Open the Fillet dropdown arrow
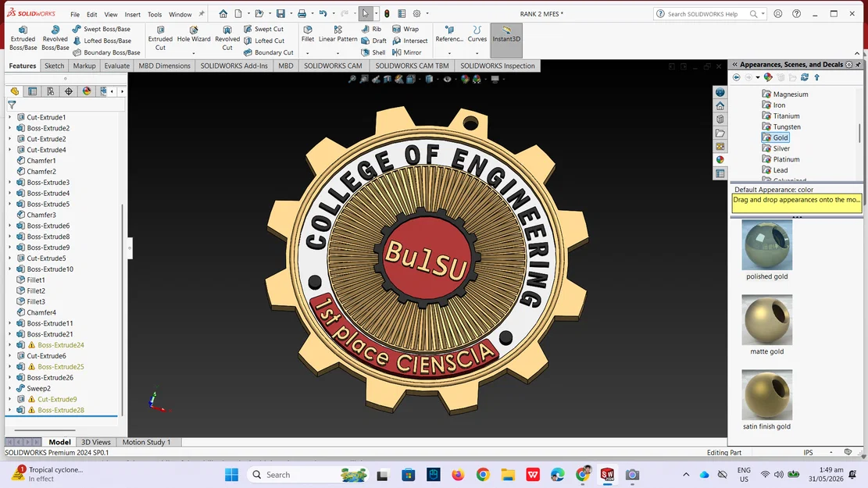The width and height of the screenshot is (868, 488). (x=308, y=53)
